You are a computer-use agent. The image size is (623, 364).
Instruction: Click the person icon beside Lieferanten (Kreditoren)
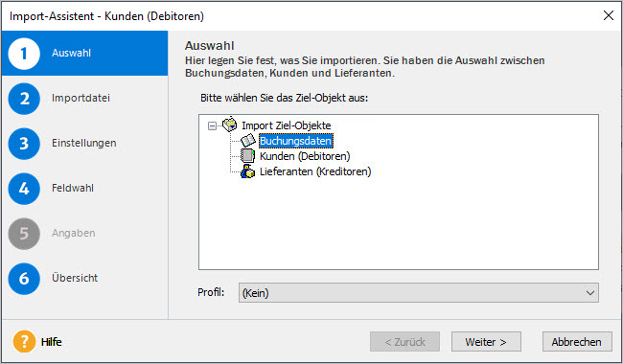point(247,171)
